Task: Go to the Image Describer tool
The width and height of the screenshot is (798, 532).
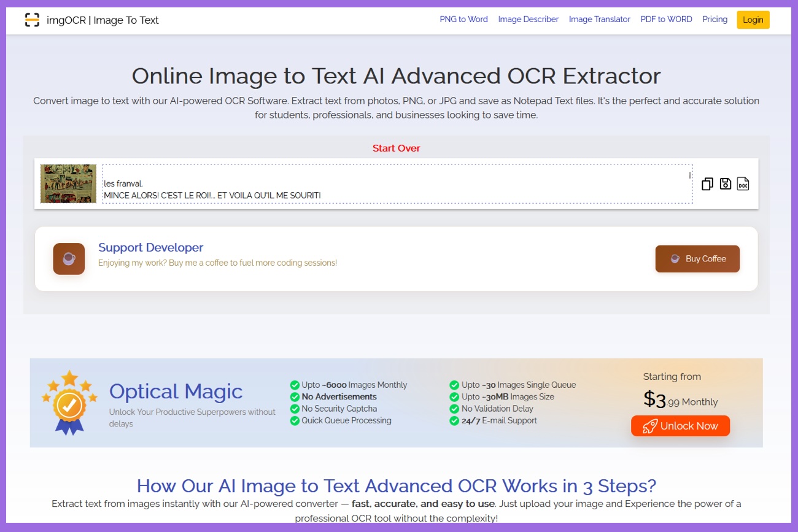Action: [x=528, y=20]
